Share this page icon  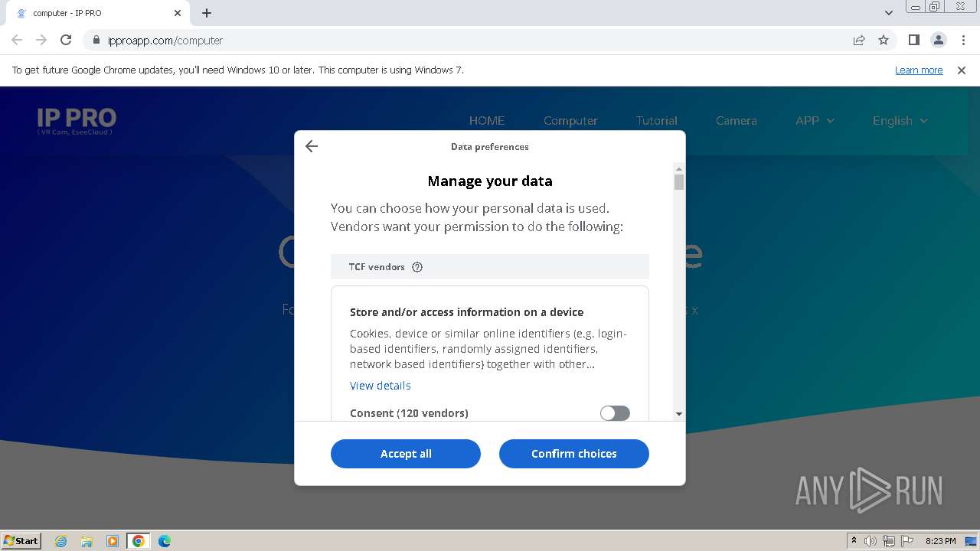pyautogui.click(x=859, y=41)
